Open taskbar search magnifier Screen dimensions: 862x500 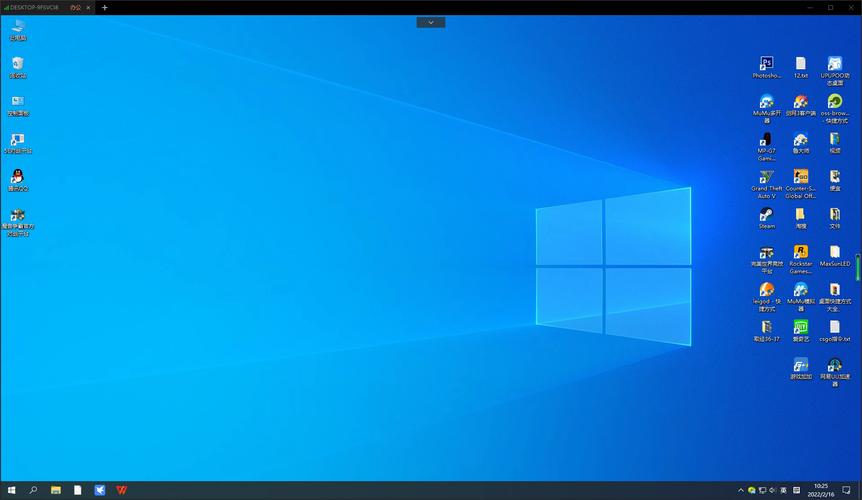[33, 490]
